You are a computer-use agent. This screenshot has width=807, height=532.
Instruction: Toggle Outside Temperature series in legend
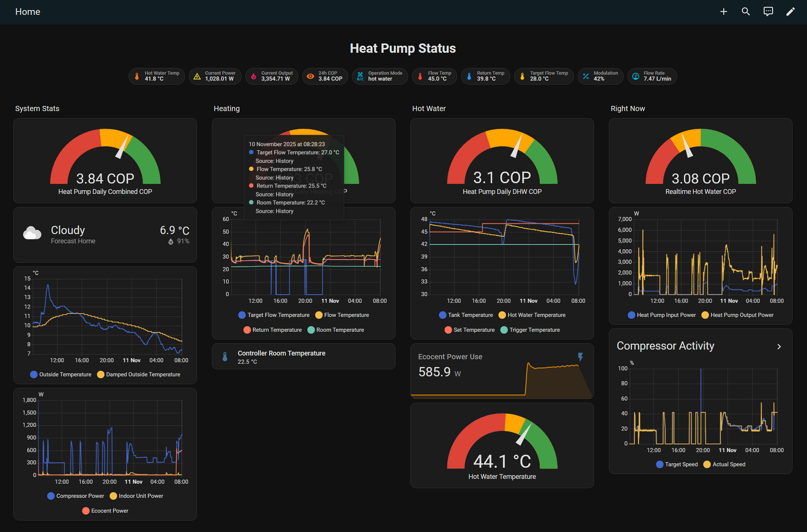click(x=61, y=374)
